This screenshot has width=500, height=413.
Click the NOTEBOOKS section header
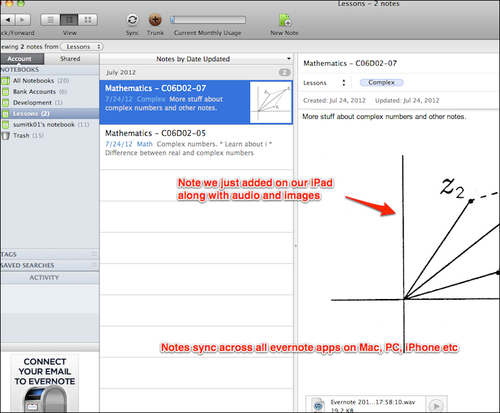coord(50,70)
